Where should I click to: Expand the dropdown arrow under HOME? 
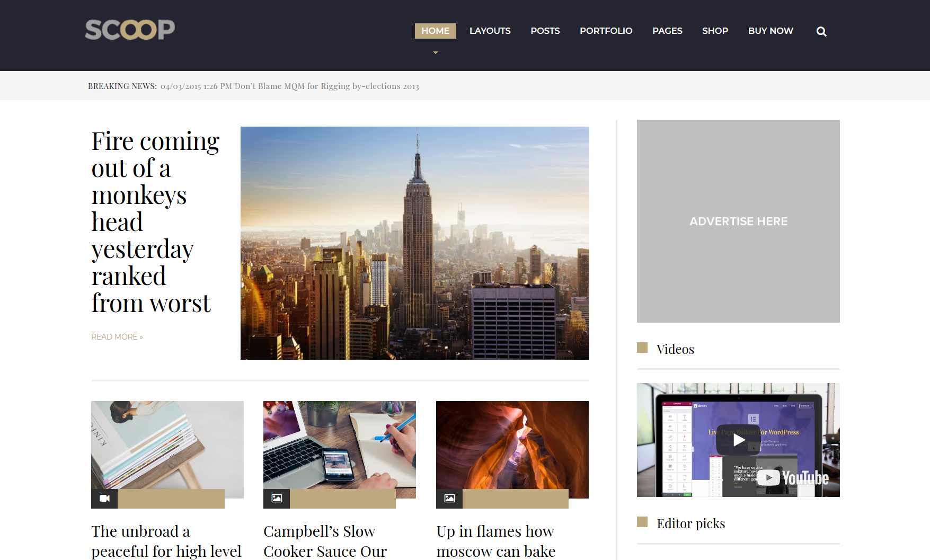[435, 52]
